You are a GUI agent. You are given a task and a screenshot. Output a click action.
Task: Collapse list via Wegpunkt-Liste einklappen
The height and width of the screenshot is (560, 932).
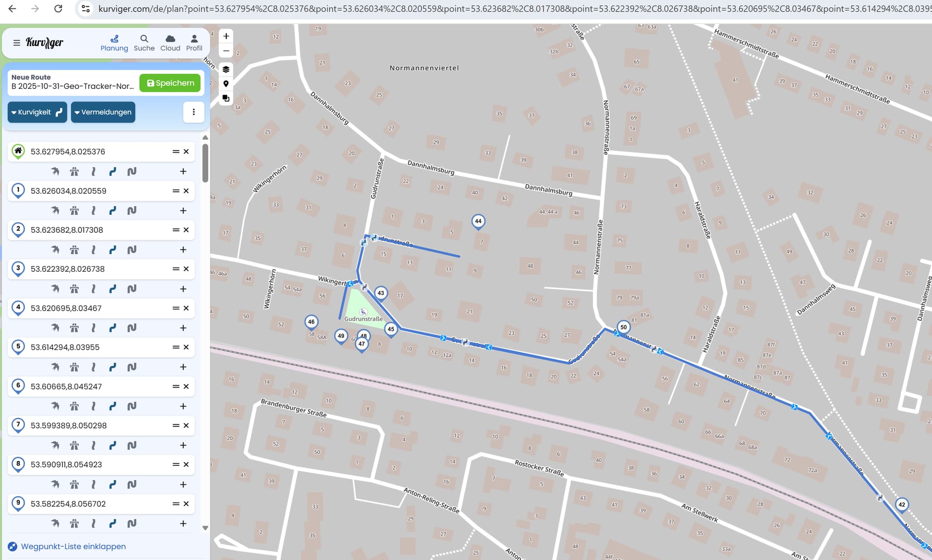click(x=73, y=546)
